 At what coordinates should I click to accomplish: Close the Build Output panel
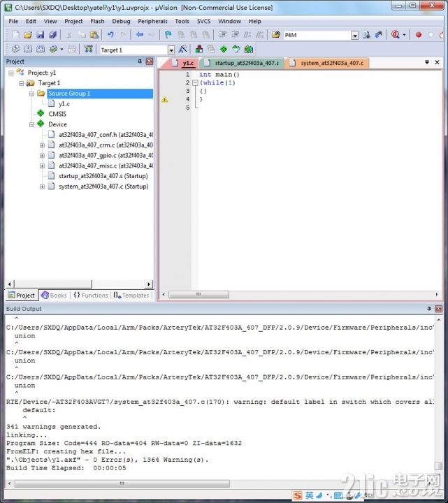(438, 309)
